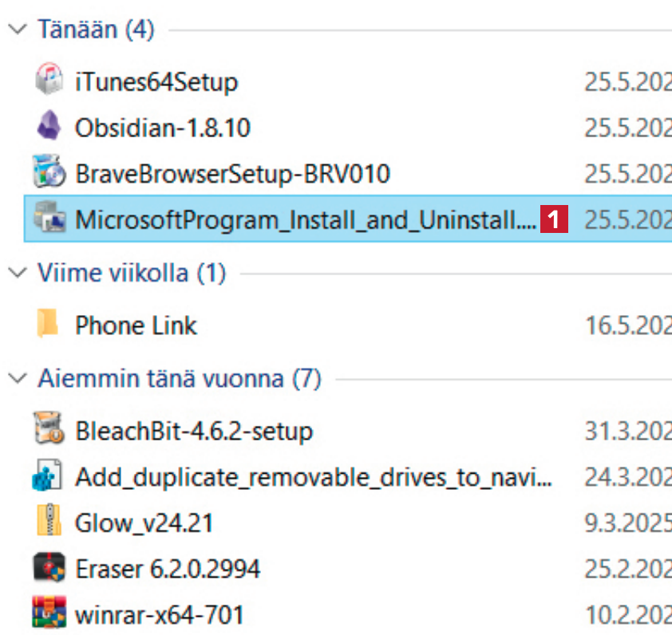Click the purple Obsidian-1.8.10 icon
The height and width of the screenshot is (635, 672).
(49, 127)
